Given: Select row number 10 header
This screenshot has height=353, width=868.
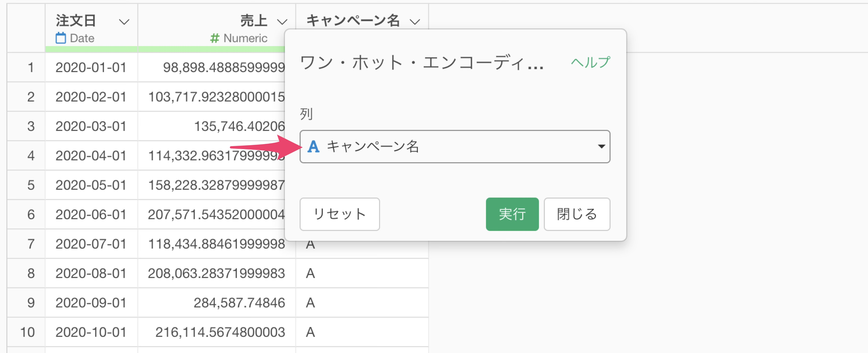Looking at the screenshot, I should coord(28,332).
